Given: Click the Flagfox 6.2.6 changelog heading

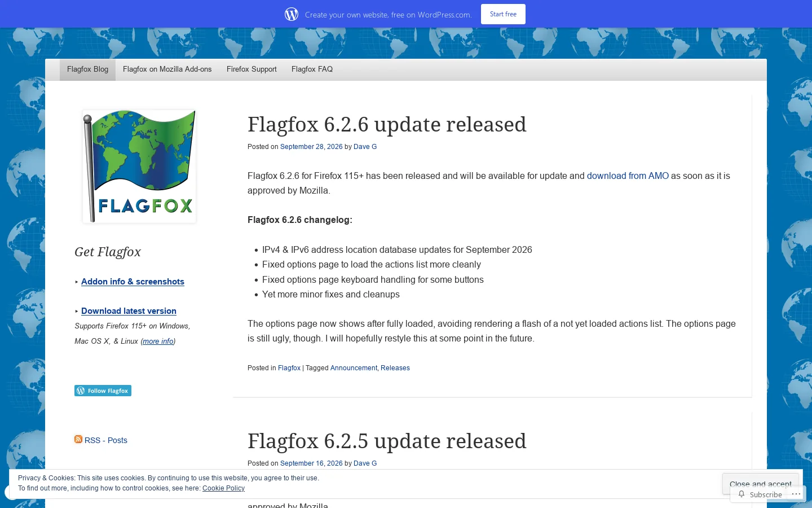Looking at the screenshot, I should coord(300,220).
